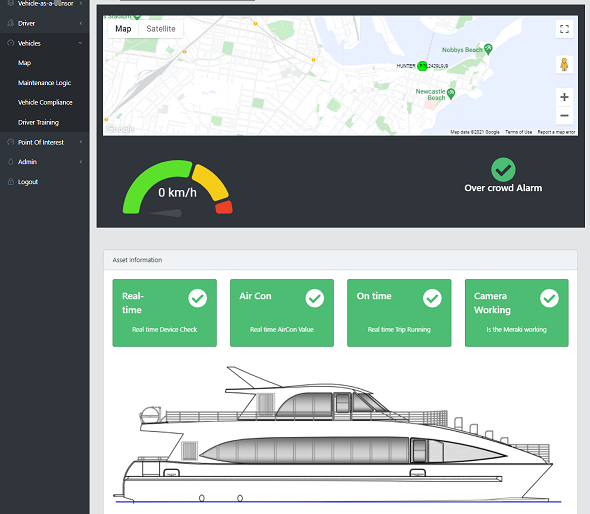Expand Point Of Interest chevron
The image size is (590, 514).
point(81,142)
